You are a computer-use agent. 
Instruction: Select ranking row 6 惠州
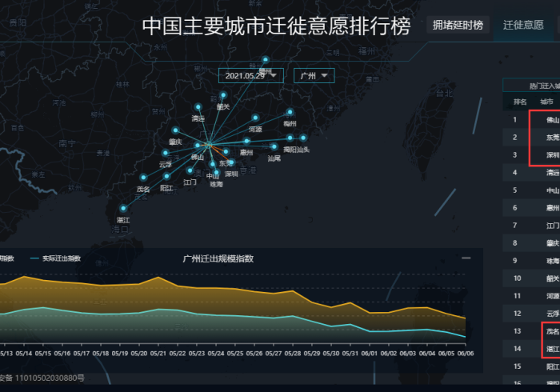(531, 208)
